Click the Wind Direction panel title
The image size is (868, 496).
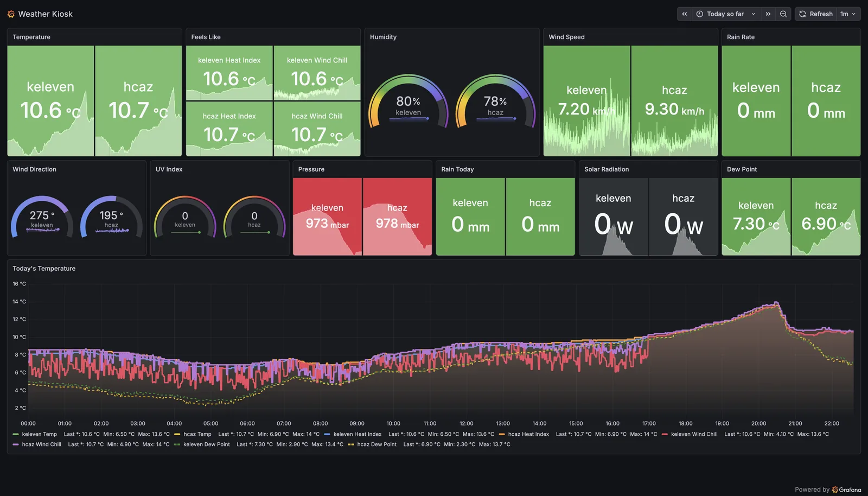pyautogui.click(x=34, y=169)
